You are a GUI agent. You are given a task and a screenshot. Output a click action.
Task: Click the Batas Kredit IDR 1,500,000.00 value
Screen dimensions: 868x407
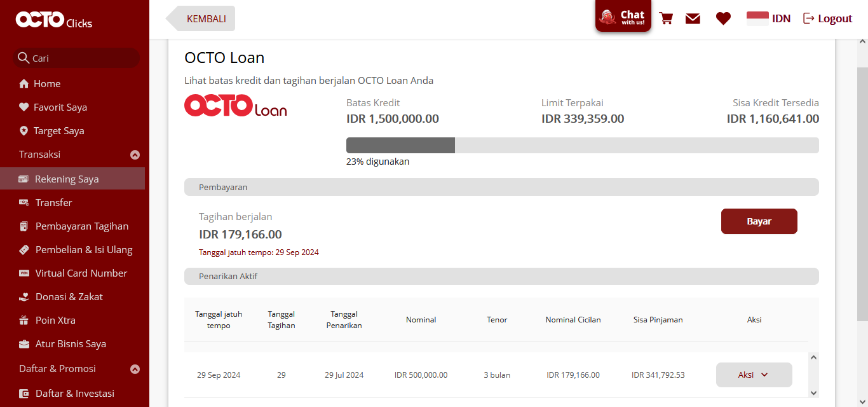point(393,119)
